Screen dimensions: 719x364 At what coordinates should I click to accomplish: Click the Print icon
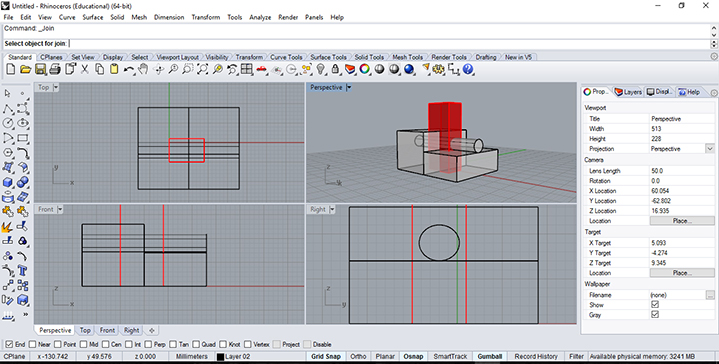pos(55,69)
